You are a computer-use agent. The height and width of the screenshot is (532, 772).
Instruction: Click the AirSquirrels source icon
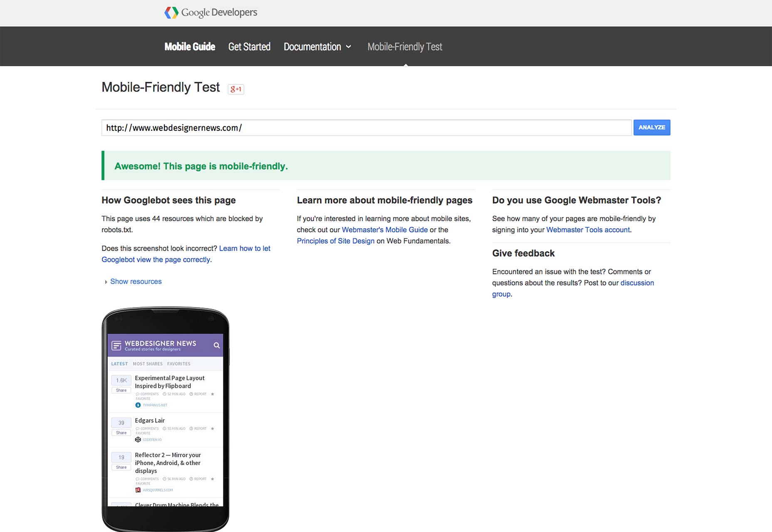(138, 490)
